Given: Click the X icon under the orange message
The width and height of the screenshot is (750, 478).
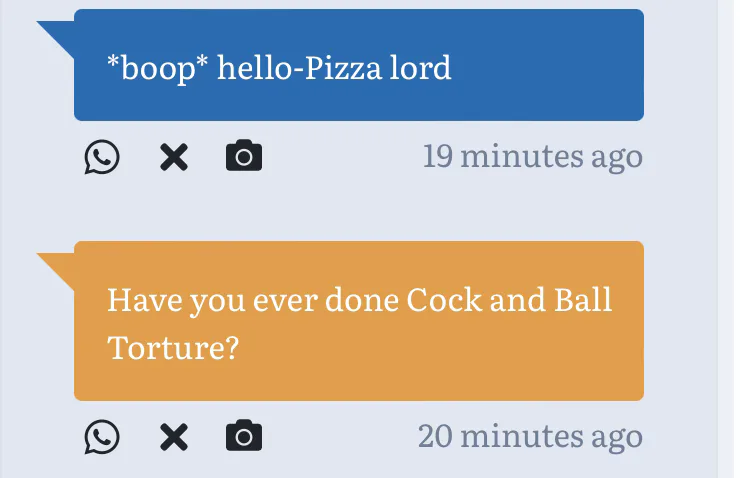Looking at the screenshot, I should (x=174, y=436).
